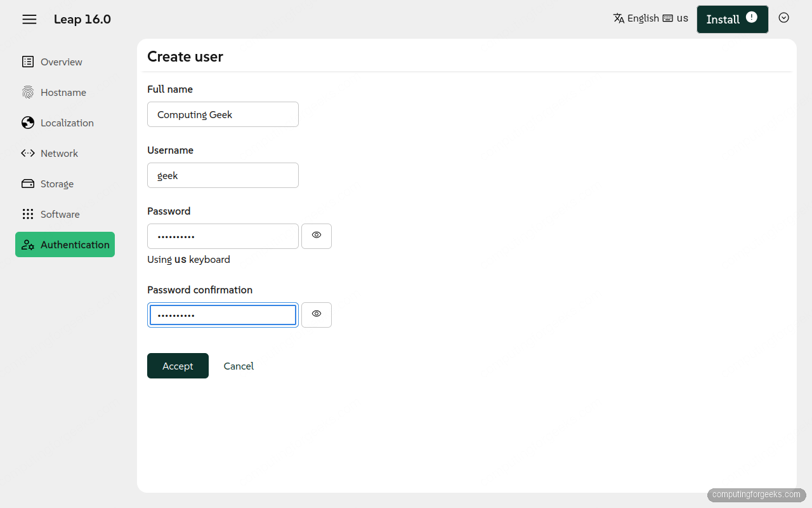
Task: Click the Full name input field
Action: (x=223, y=114)
